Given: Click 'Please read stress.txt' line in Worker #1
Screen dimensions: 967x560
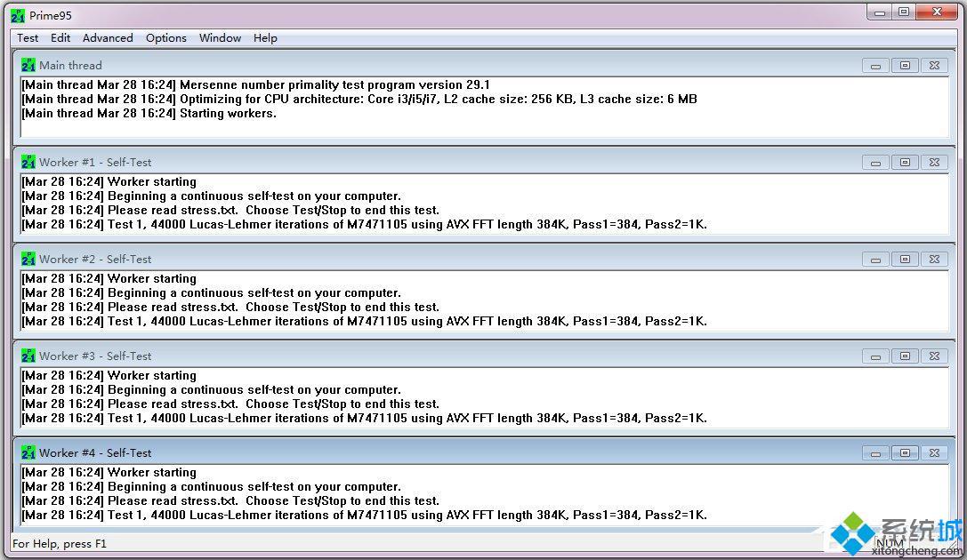Looking at the screenshot, I should 230,210.
